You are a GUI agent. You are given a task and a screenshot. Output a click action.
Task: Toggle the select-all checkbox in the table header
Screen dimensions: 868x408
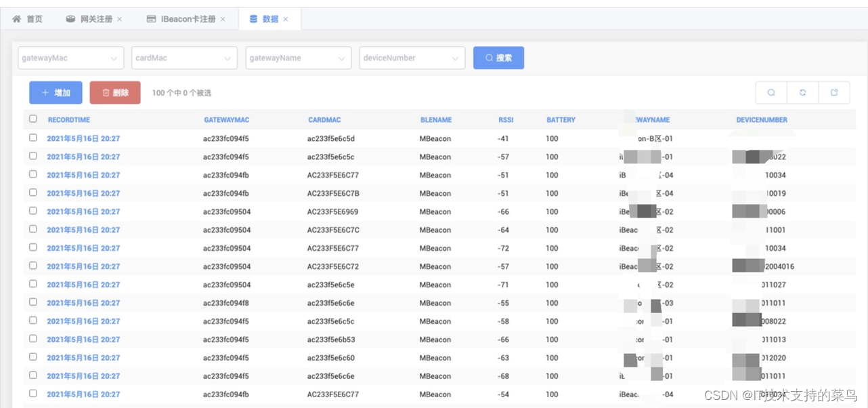(x=32, y=119)
